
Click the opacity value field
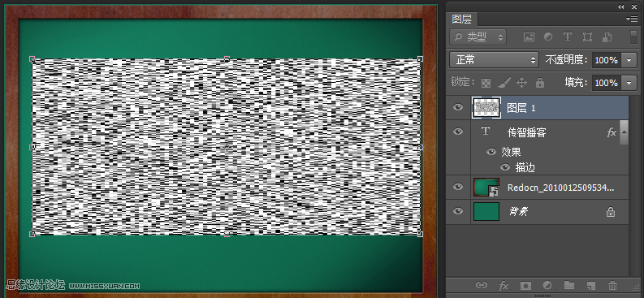[607, 60]
